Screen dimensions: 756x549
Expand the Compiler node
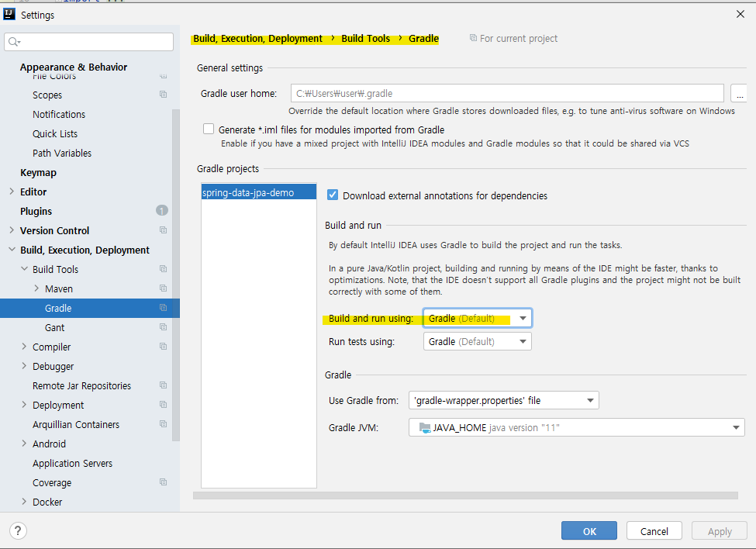[24, 347]
